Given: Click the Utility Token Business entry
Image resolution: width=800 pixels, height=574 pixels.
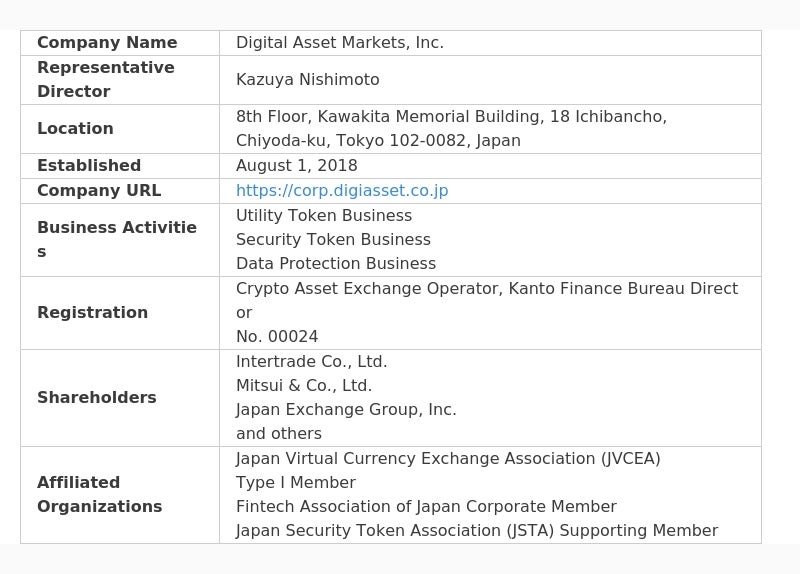Looking at the screenshot, I should 324,215.
